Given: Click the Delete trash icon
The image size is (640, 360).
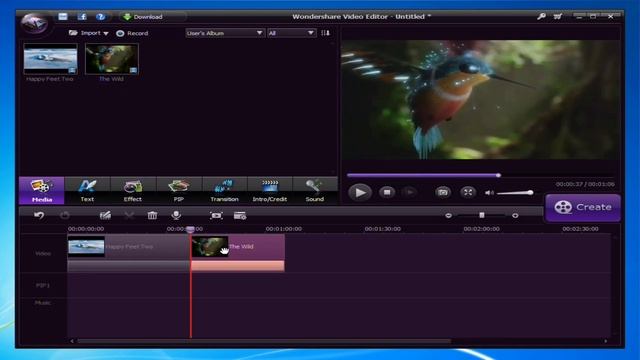Looking at the screenshot, I should point(152,215).
